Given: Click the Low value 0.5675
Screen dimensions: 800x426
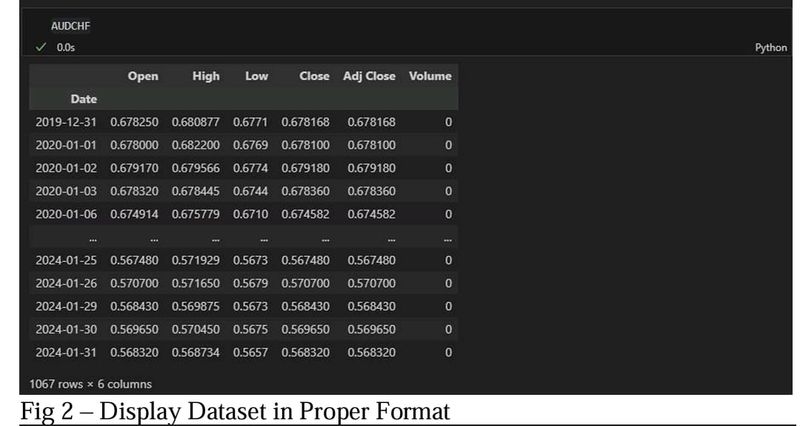Looking at the screenshot, I should click(x=251, y=330).
